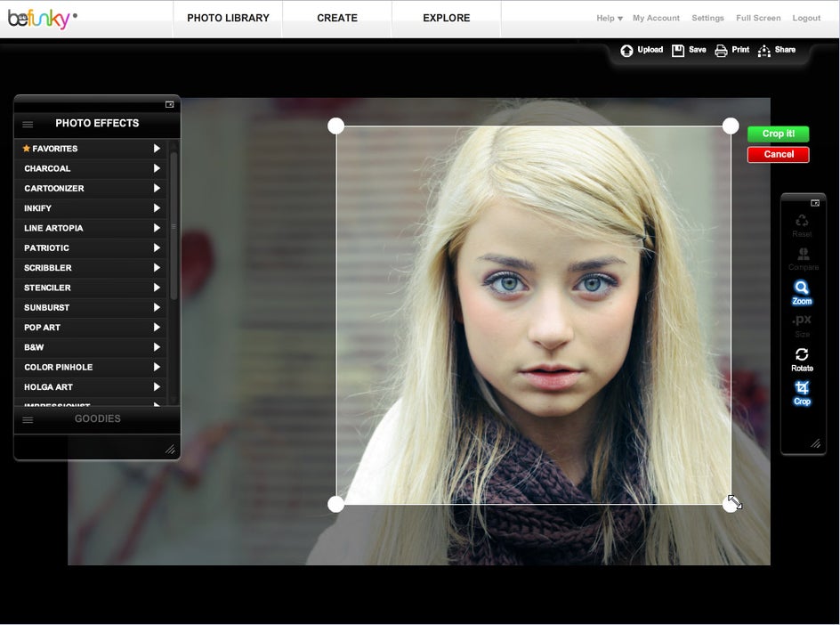Viewport: 840px width, 625px height.
Task: Click the Photo Effects list scrollbar
Action: tap(174, 226)
